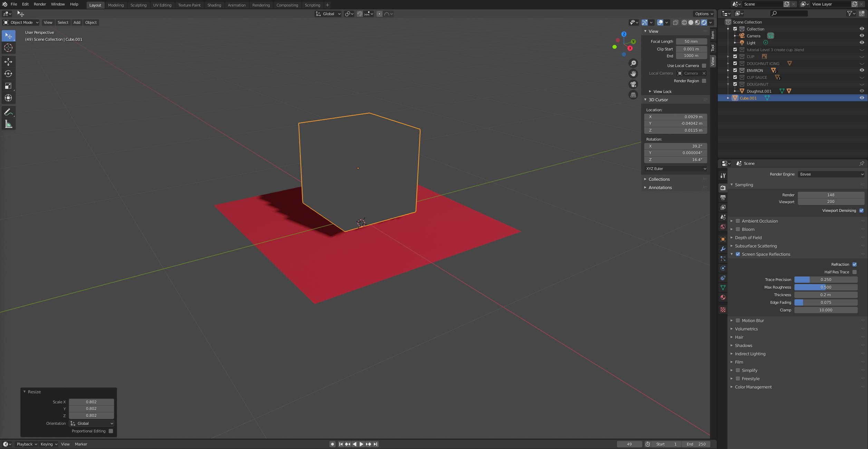868x449 pixels.
Task: Open Global transform orientation dropdown
Action: (x=328, y=14)
